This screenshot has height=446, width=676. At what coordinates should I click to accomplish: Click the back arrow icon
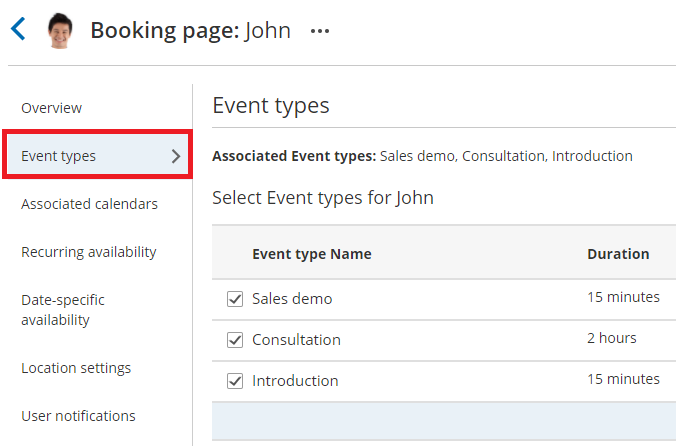tap(18, 29)
